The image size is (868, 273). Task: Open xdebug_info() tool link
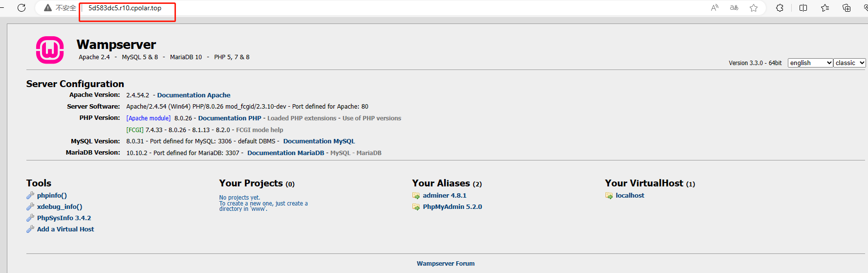tap(60, 206)
